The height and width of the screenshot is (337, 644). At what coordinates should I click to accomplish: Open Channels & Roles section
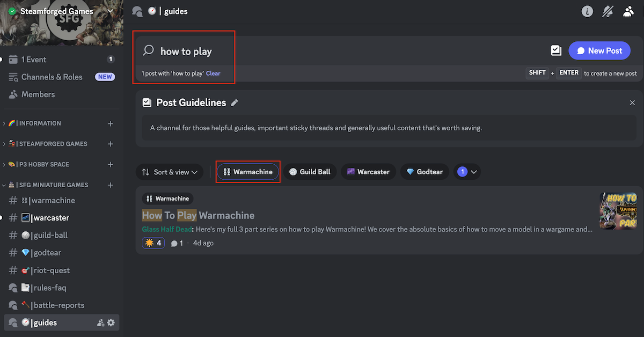tap(52, 77)
